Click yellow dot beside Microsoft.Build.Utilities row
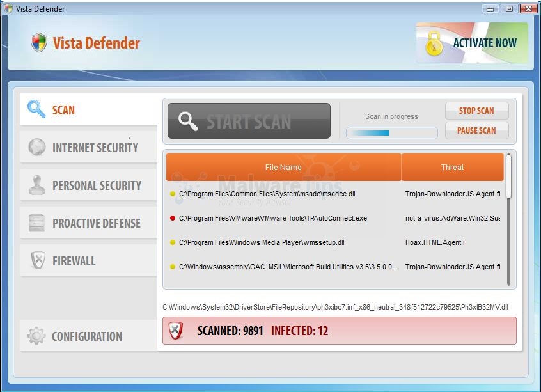The image size is (541, 392). point(173,267)
